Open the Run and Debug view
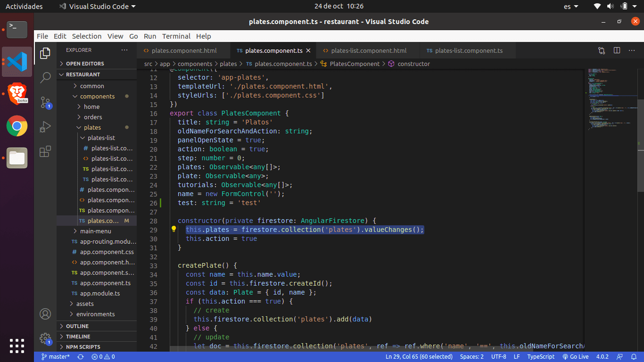644x362 pixels. pos(45,127)
